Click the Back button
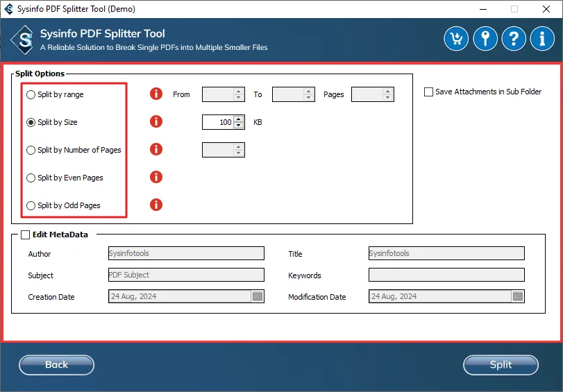Viewport: 563px width, 392px height. click(x=56, y=365)
